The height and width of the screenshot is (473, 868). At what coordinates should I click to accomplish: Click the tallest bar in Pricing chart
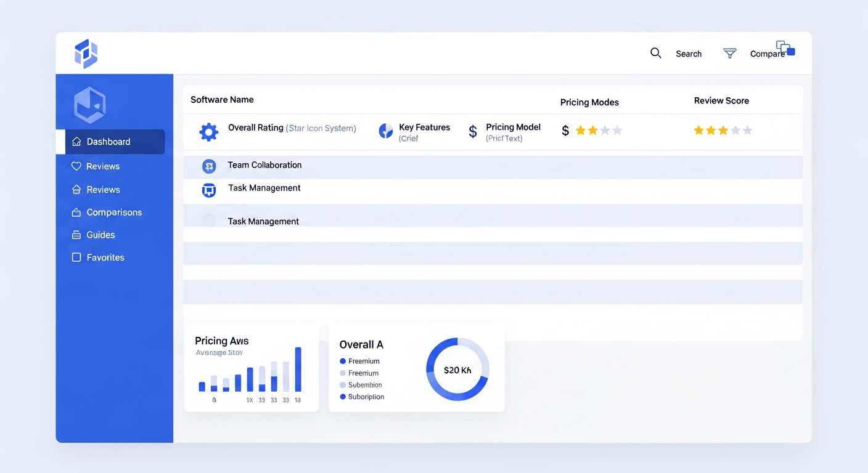pyautogui.click(x=298, y=370)
